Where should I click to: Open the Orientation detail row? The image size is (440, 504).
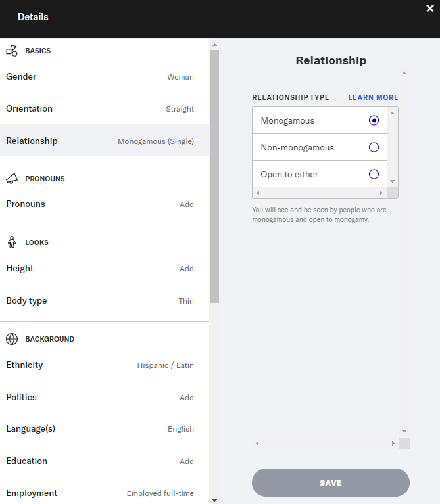(x=105, y=108)
